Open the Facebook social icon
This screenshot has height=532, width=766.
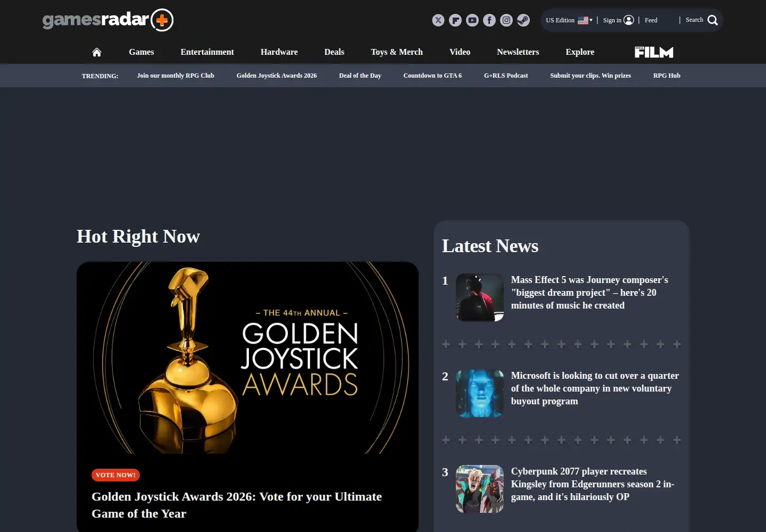[x=489, y=20]
